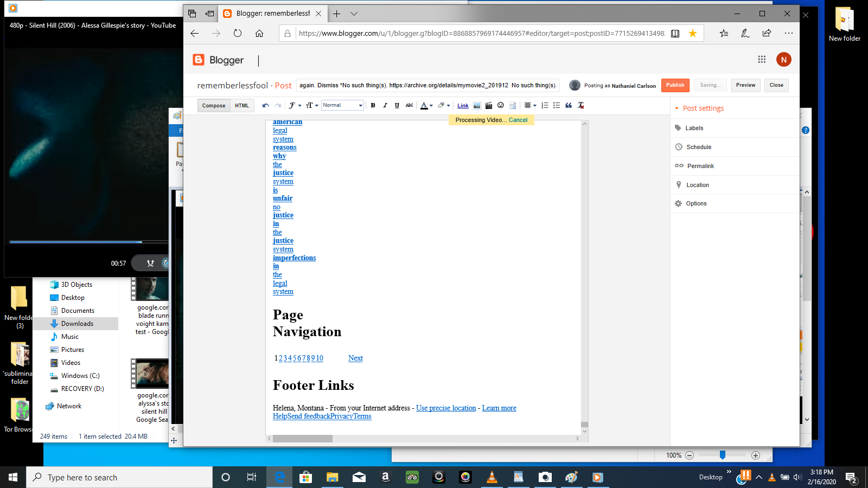This screenshot has width=868, height=488.
Task: Collapse the Post settings panel
Action: point(699,108)
